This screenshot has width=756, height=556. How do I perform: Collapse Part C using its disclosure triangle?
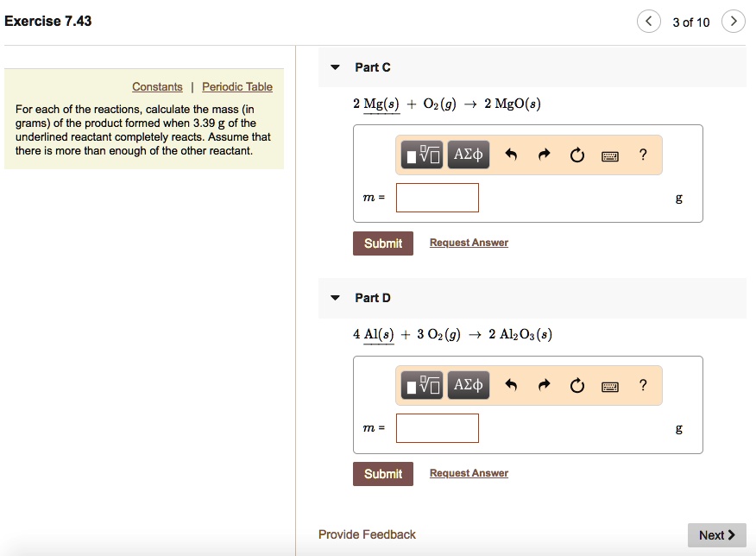pos(335,66)
